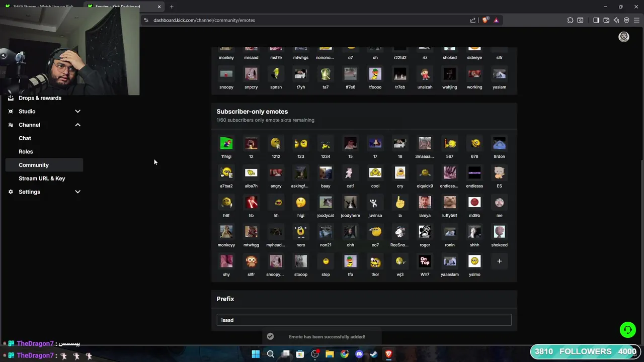Select the m39b emote
The height and width of the screenshot is (362, 644).
(474, 203)
